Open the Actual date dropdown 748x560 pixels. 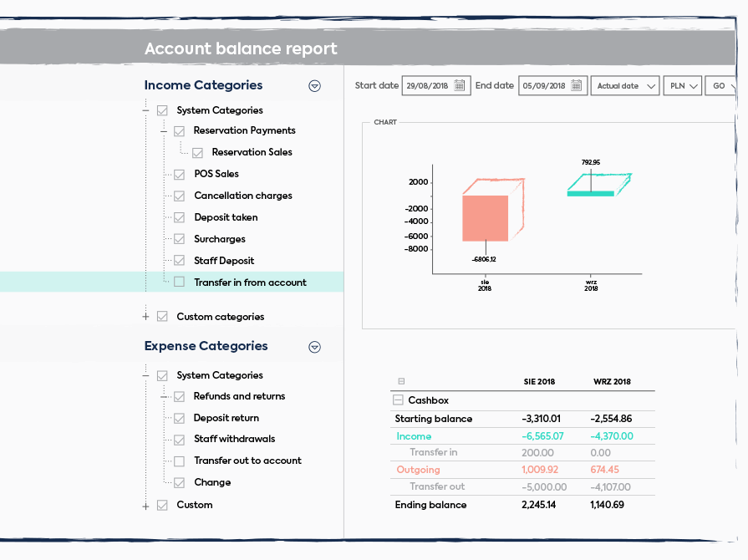coord(625,86)
